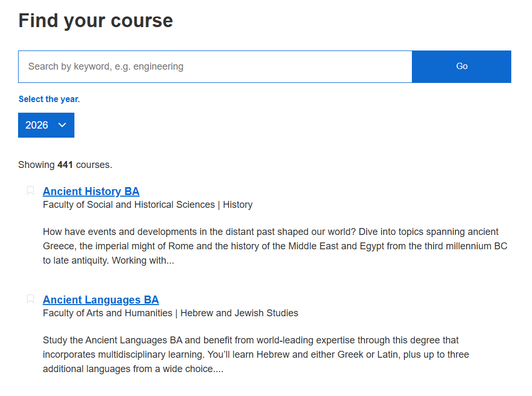Click 'Faculty of Arts and Humanities' text
532x396 pixels.
107,313
